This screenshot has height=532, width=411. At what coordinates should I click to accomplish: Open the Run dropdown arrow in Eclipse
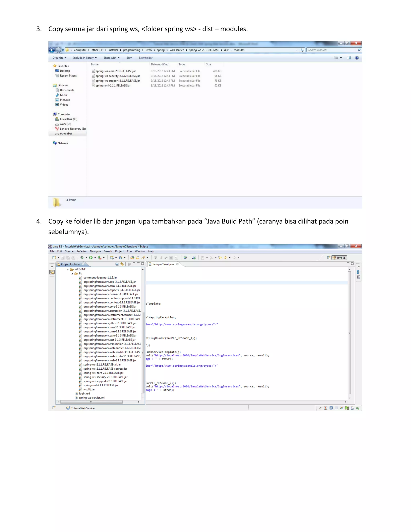click(95, 258)
